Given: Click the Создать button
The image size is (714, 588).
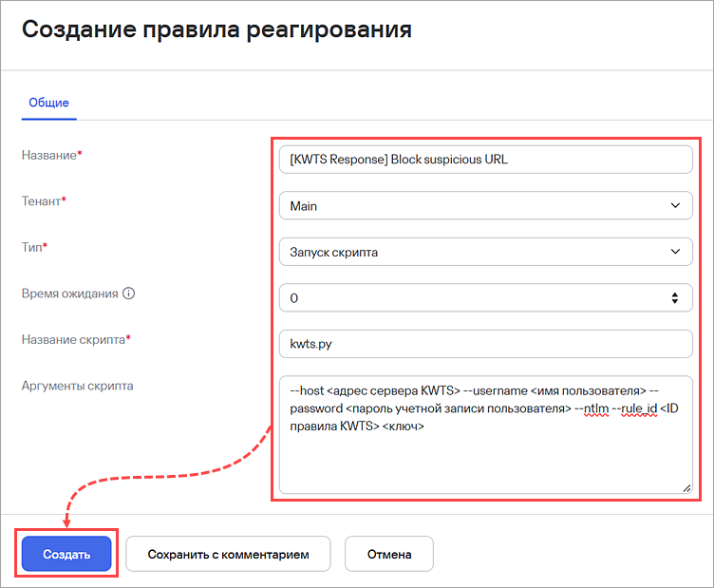Looking at the screenshot, I should (x=66, y=554).
